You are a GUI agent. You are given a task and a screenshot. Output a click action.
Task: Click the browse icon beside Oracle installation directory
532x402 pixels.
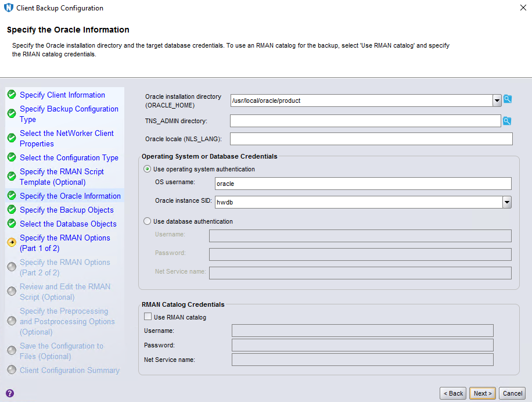(x=508, y=99)
